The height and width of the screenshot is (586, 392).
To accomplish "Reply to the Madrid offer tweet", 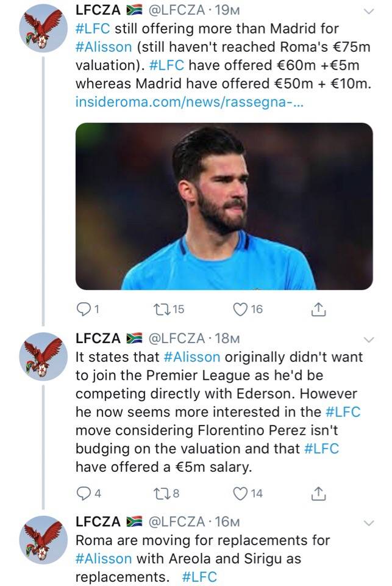I will point(83,310).
